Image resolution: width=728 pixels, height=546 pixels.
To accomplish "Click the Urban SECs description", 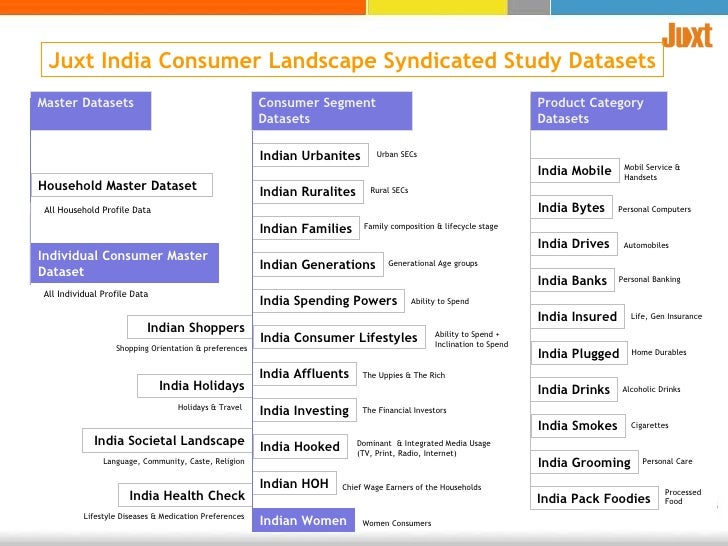I will point(396,154).
